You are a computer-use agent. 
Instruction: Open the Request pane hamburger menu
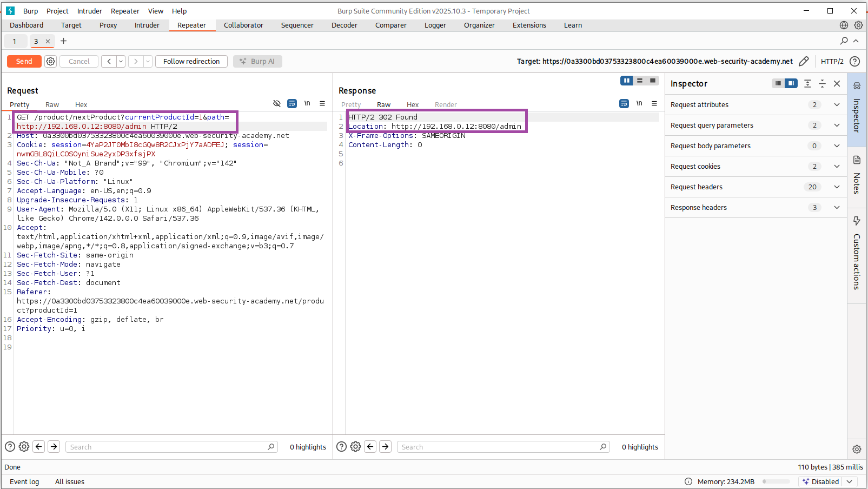322,103
